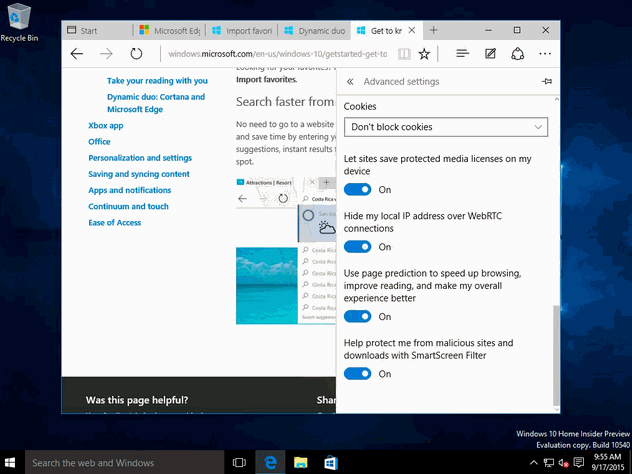This screenshot has width=632, height=474.
Task: Toggle protected media licenses switch
Action: pos(358,189)
